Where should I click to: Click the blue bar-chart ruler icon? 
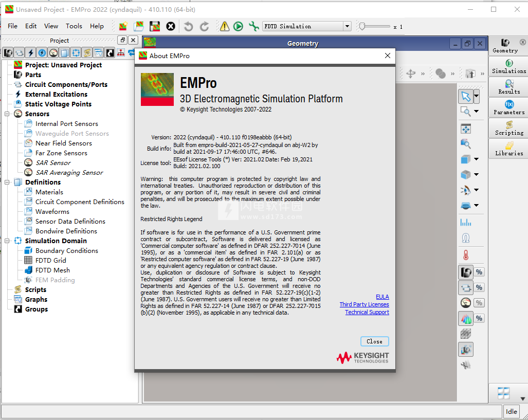point(466,223)
